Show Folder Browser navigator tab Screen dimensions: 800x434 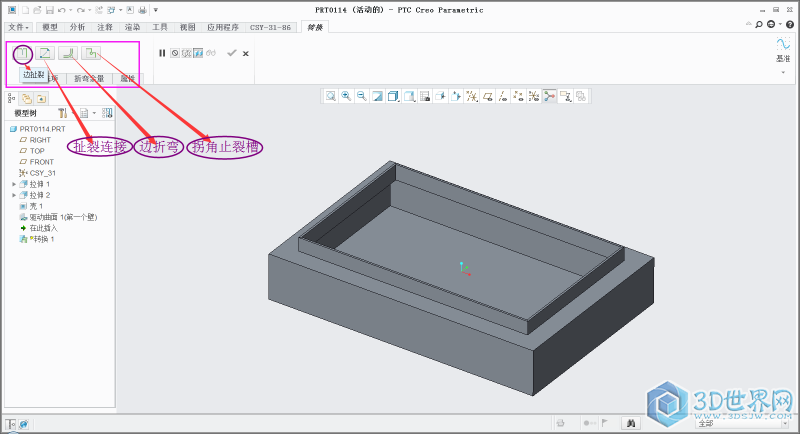pyautogui.click(x=27, y=98)
